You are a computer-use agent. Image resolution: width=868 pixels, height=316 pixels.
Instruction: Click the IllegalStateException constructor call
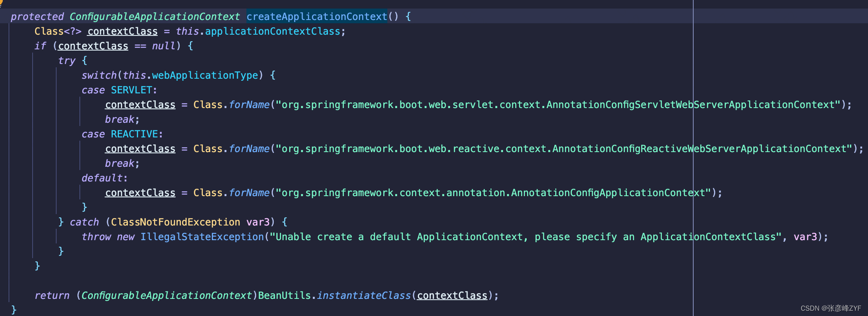[202, 237]
